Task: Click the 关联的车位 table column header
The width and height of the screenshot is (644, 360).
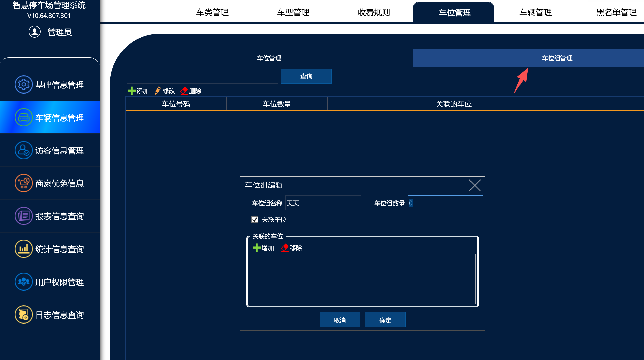Action: pyautogui.click(x=454, y=104)
